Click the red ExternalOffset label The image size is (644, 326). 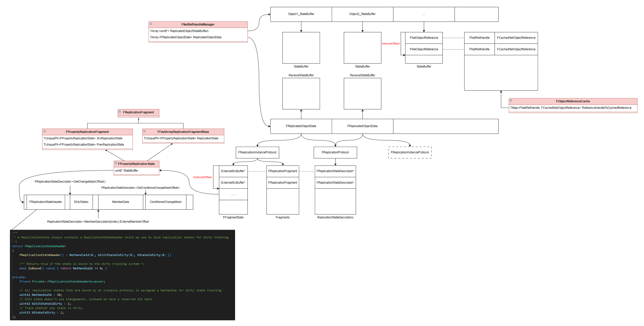(202, 177)
